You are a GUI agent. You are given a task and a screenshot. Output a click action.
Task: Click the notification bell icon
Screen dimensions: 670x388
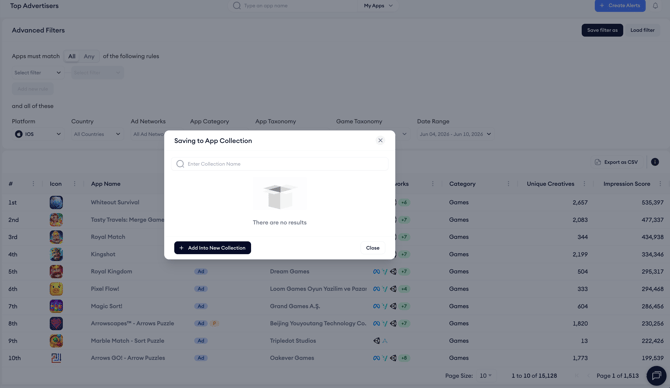[655, 6]
